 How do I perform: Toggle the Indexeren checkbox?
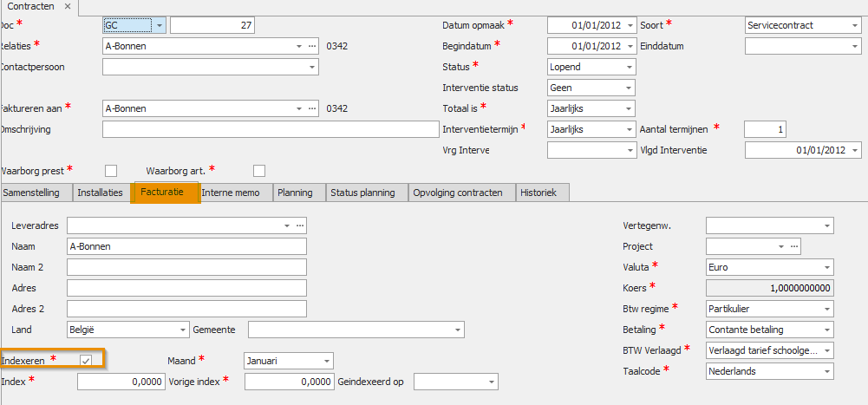click(86, 360)
